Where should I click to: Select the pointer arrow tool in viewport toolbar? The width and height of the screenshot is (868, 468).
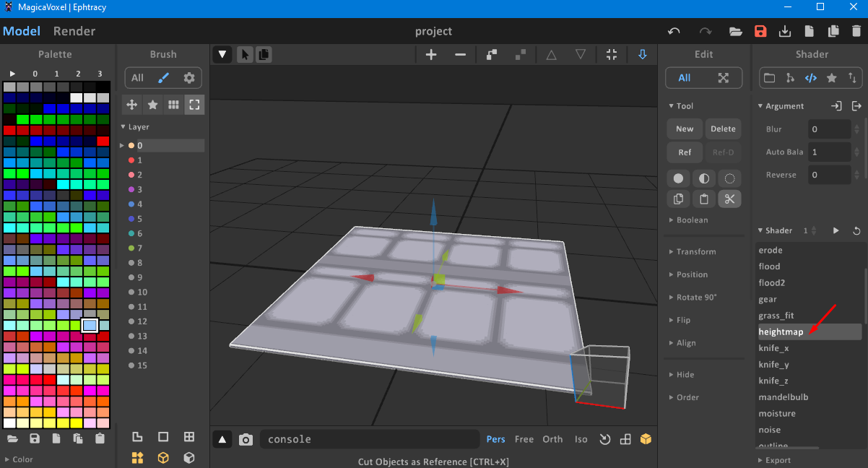[x=246, y=54]
